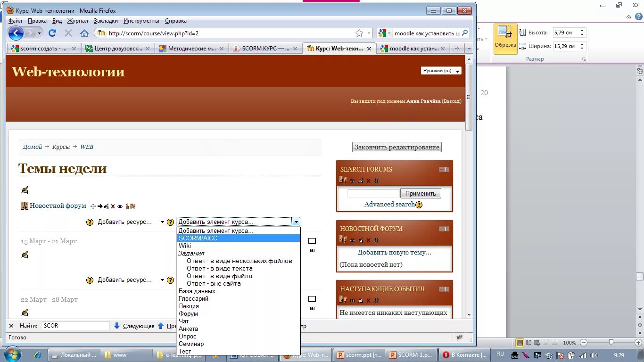Open first Добавить ресурс dropdown

131,222
